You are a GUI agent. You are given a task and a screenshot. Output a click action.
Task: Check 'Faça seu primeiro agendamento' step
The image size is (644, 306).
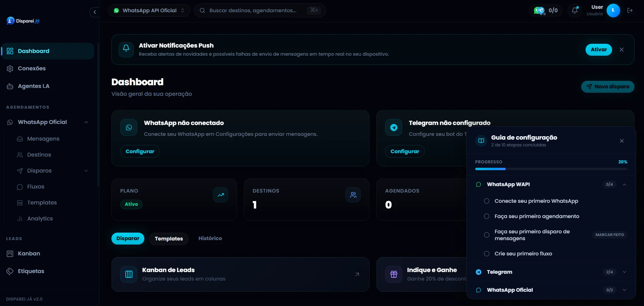(486, 216)
